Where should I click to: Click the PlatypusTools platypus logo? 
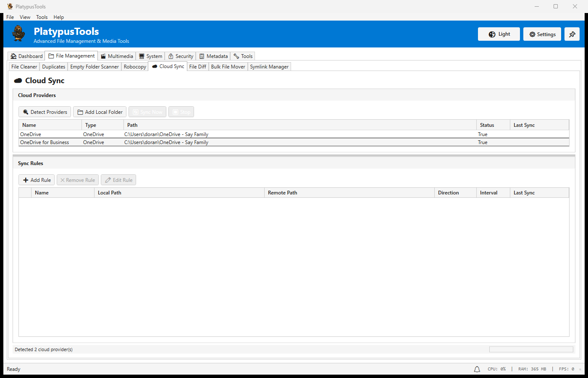18,34
